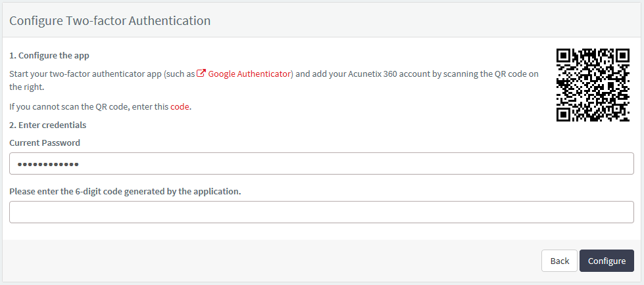
Task: Click the "Start your two-factor authenticator app" text
Action: tap(86, 74)
